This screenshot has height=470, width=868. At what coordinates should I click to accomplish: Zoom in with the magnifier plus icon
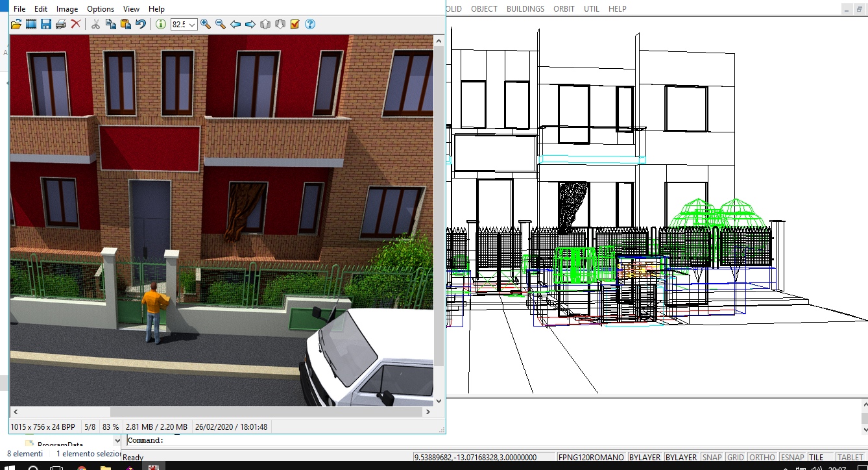(206, 24)
